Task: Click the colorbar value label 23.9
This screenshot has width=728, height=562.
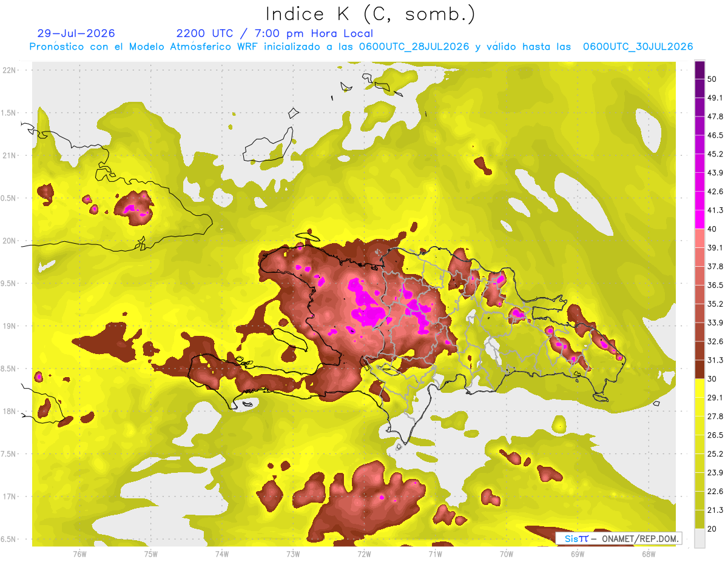Action: (x=715, y=473)
